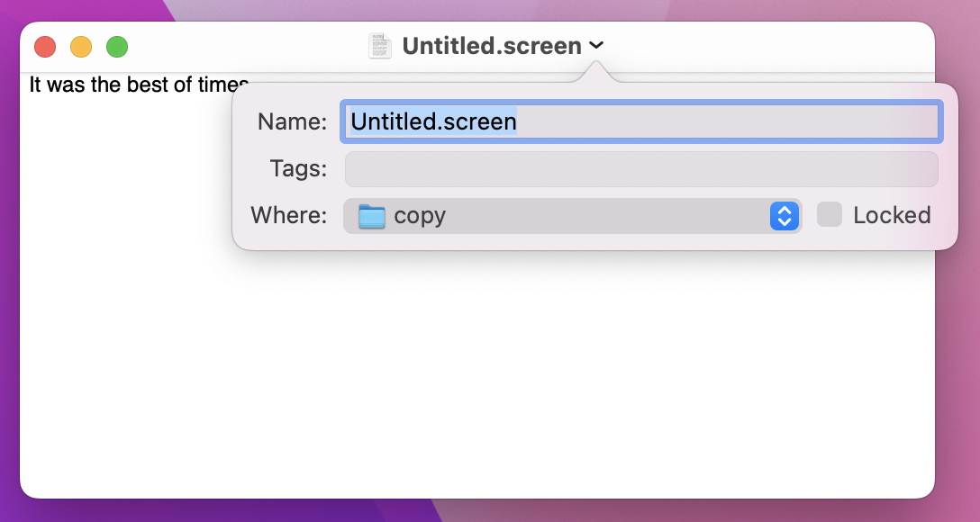This screenshot has width=980, height=522.
Task: Collapse the rename popover using the title chevron
Action: tap(595, 45)
